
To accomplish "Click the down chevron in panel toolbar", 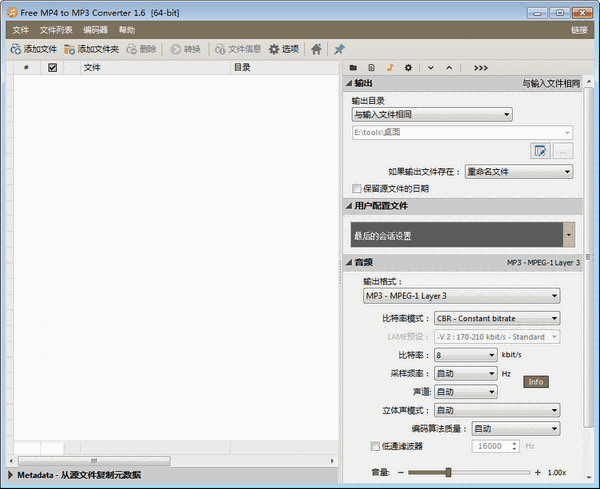I will pos(431,68).
